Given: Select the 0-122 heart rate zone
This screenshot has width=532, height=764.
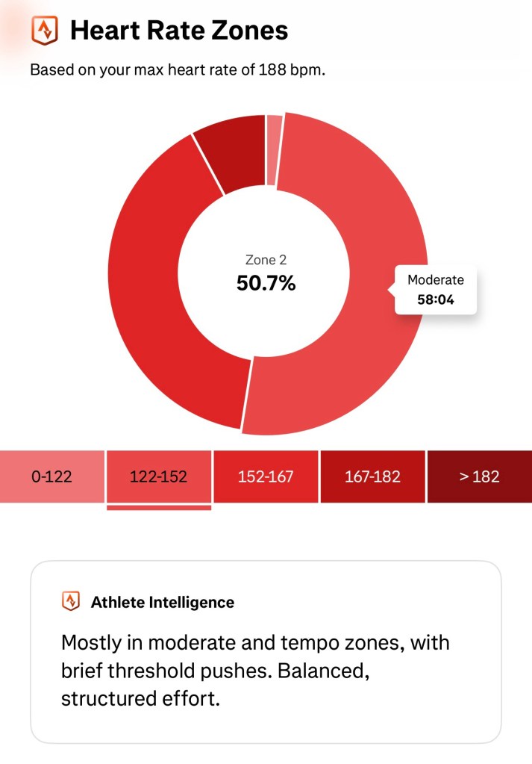Looking at the screenshot, I should [x=52, y=476].
